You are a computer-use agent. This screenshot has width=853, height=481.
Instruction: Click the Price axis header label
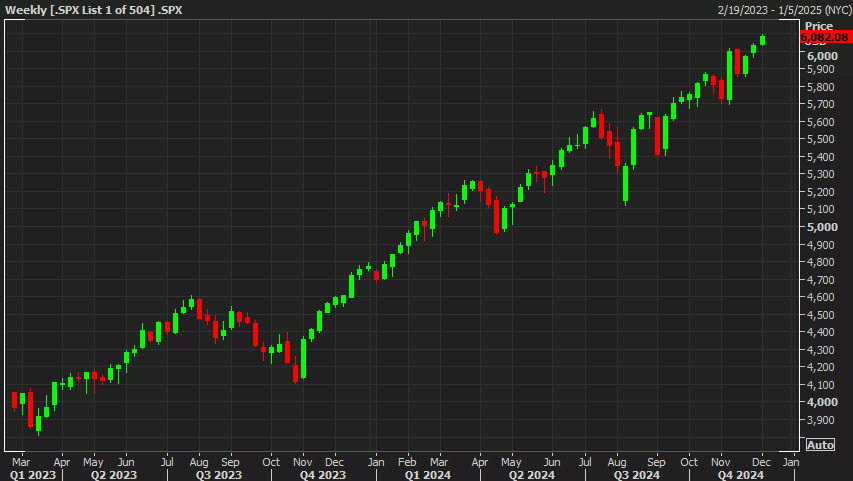[x=819, y=26]
